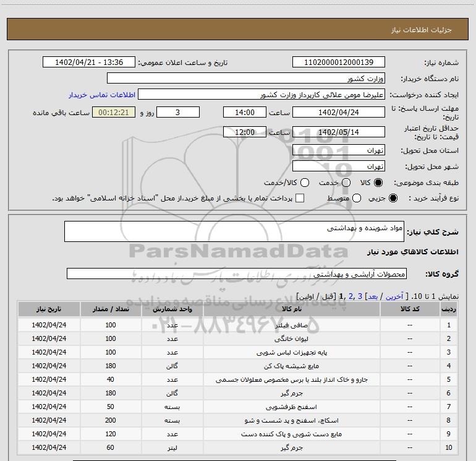Select the کالا/خدمت radio button
This screenshot has height=461, width=476.
(305, 183)
